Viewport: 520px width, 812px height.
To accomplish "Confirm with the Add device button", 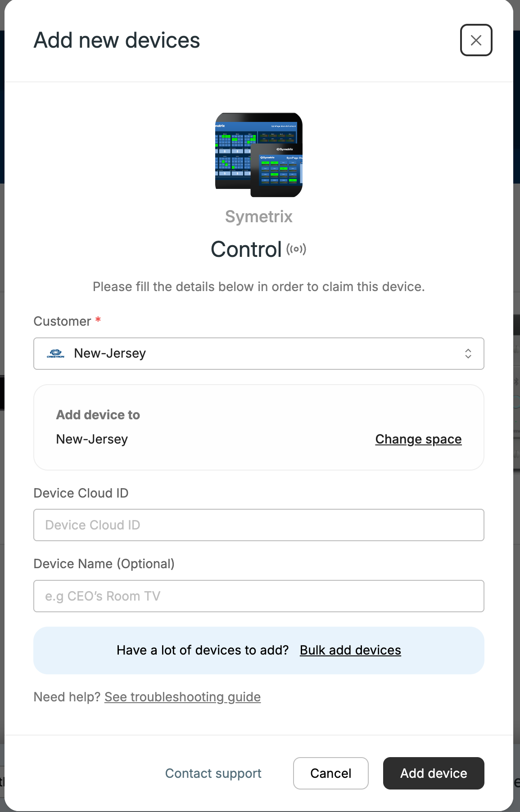I will [434, 773].
